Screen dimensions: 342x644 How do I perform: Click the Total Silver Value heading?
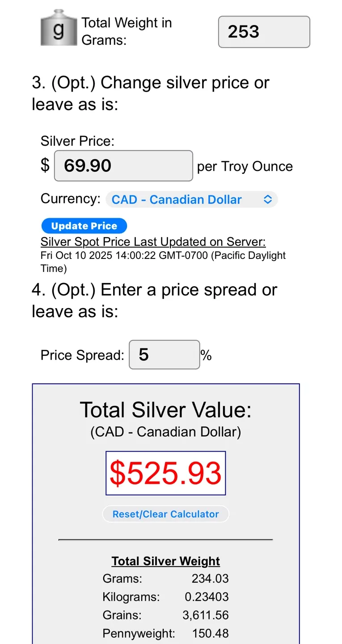point(165,410)
